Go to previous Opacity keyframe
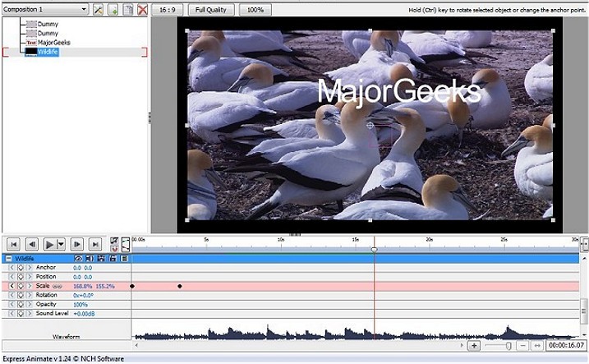This screenshot has width=589, height=364. (x=12, y=304)
